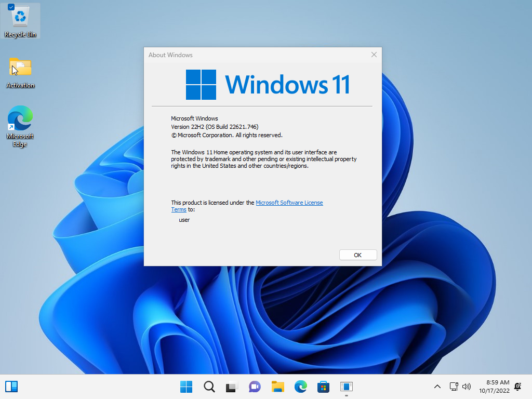
Task: Click the network status tray icon
Action: pyautogui.click(x=454, y=387)
